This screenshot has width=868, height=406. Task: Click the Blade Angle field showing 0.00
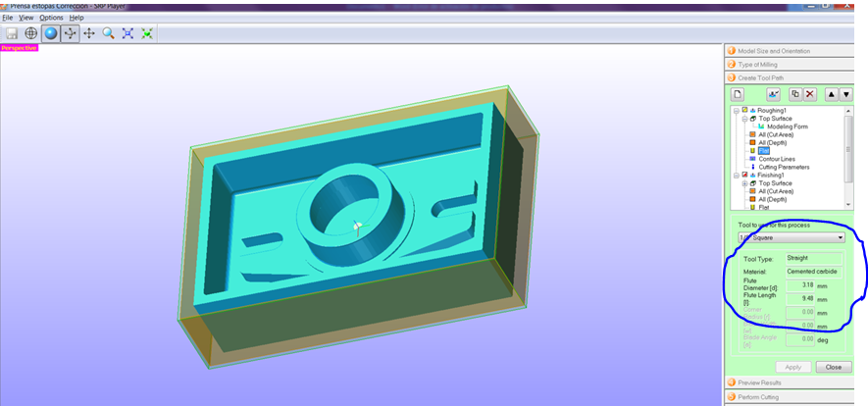point(800,339)
